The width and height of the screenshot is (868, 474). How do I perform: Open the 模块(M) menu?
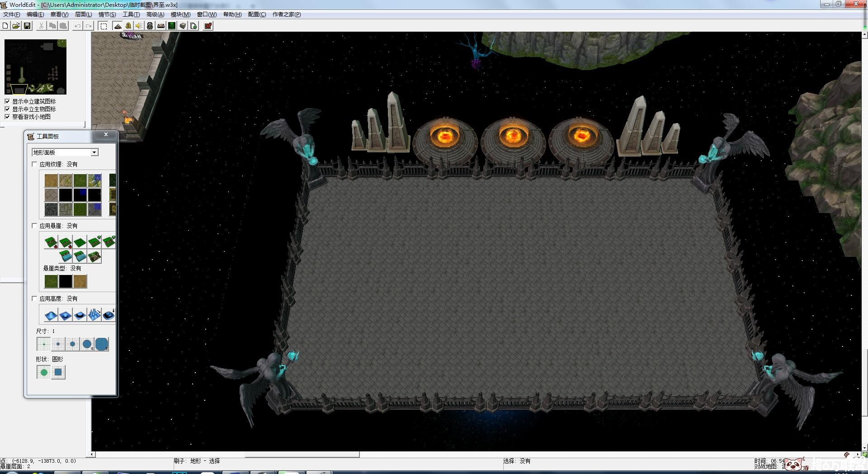point(180,14)
